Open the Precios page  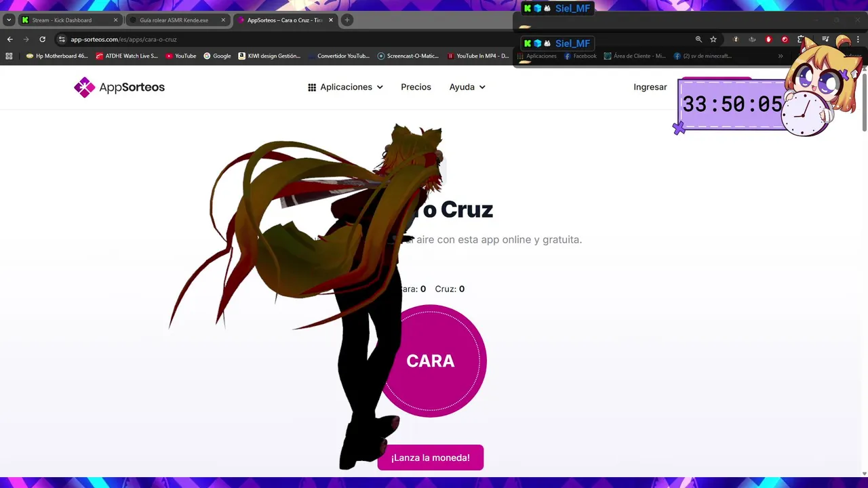(416, 87)
